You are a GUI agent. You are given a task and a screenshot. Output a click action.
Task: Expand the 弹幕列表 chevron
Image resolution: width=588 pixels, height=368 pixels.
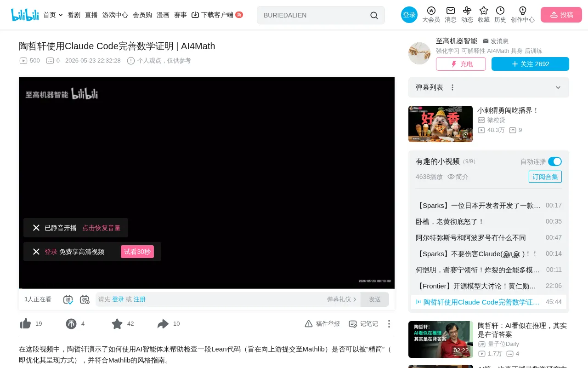click(558, 87)
